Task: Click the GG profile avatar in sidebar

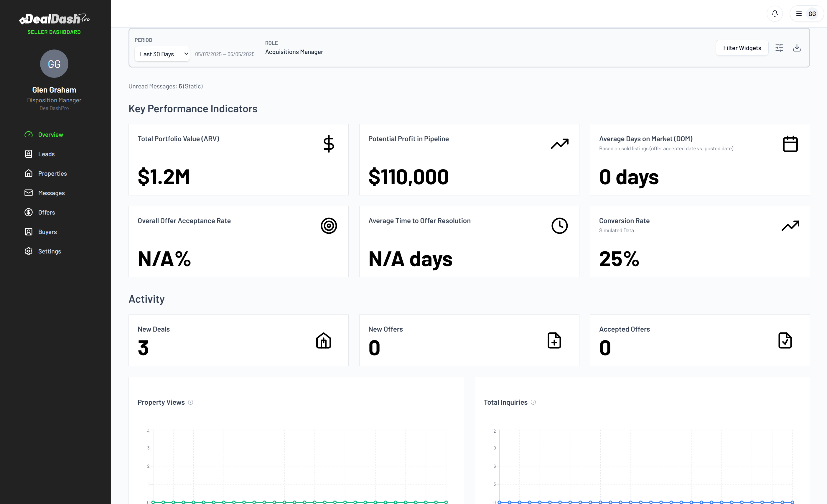Action: (54, 64)
